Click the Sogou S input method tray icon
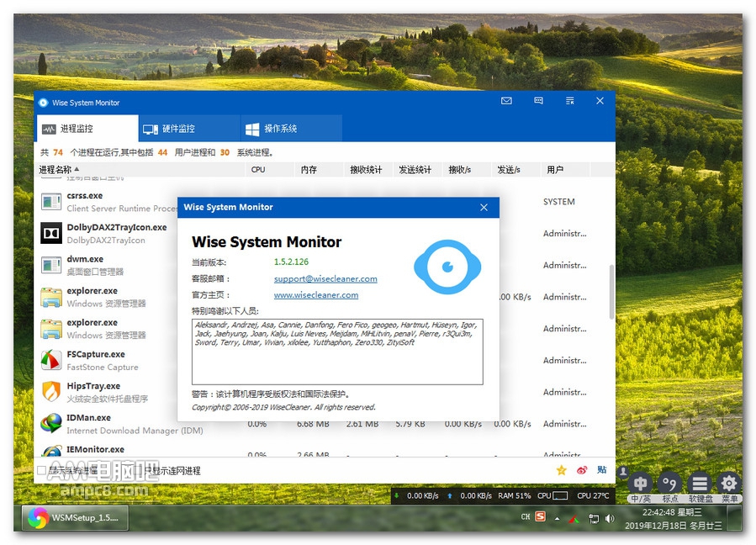This screenshot has width=756, height=545. tap(541, 517)
